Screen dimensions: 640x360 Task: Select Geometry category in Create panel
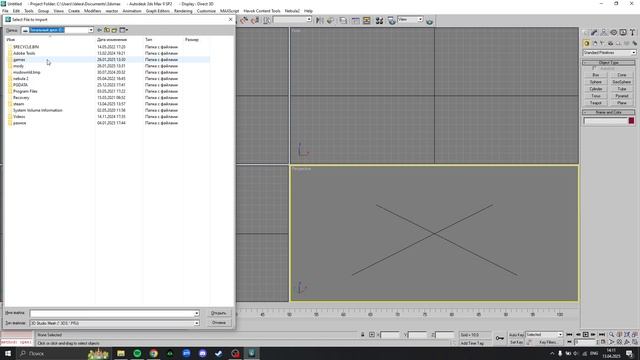click(x=587, y=43)
